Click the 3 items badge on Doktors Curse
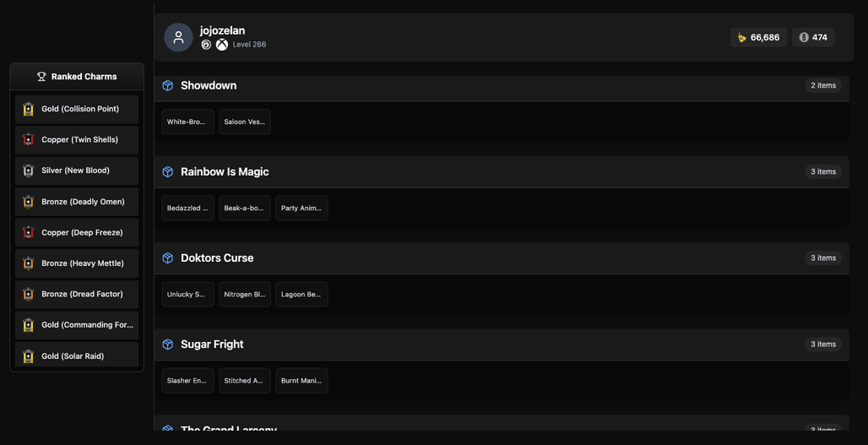This screenshot has height=445, width=868. click(x=823, y=258)
